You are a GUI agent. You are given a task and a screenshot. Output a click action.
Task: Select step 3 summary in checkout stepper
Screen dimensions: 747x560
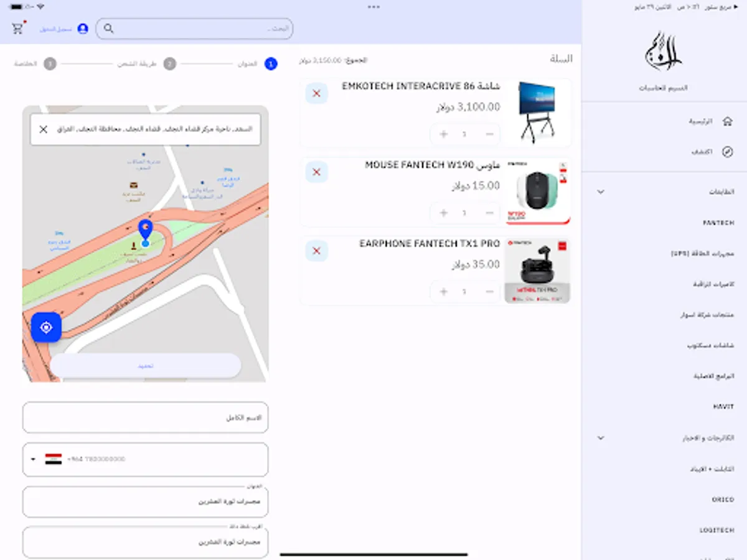click(x=50, y=63)
